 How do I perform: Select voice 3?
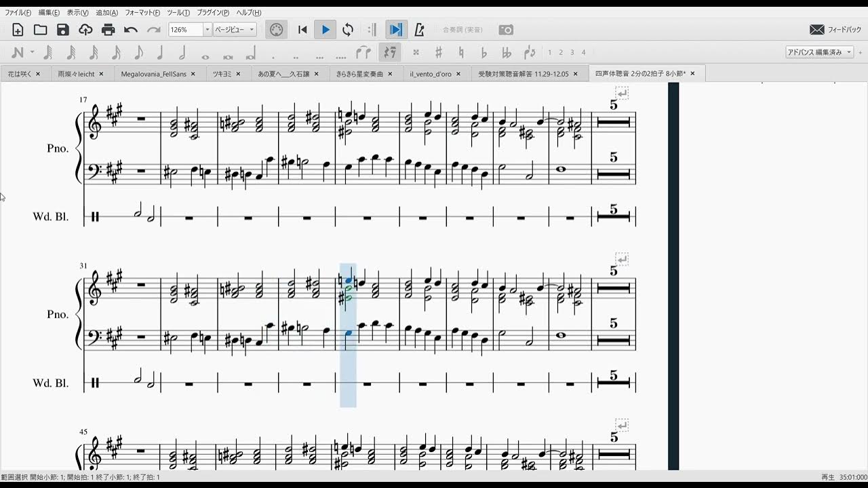pyautogui.click(x=572, y=52)
